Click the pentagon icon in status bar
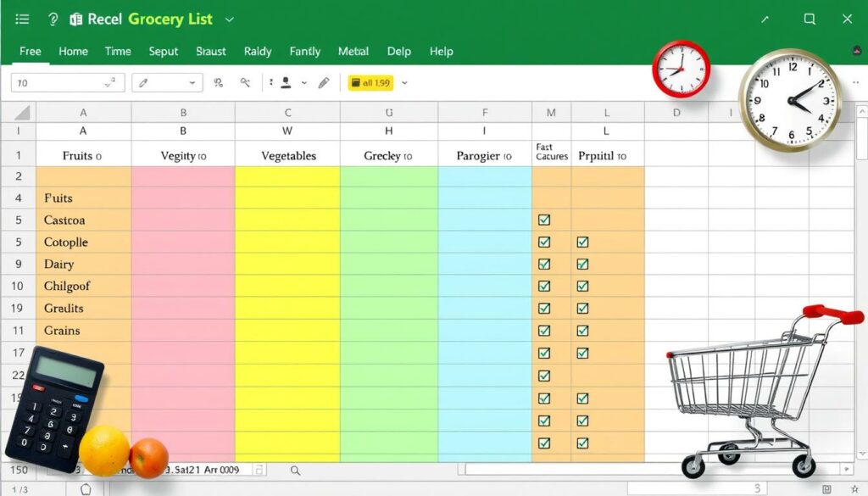This screenshot has height=496, width=868. coord(86,489)
